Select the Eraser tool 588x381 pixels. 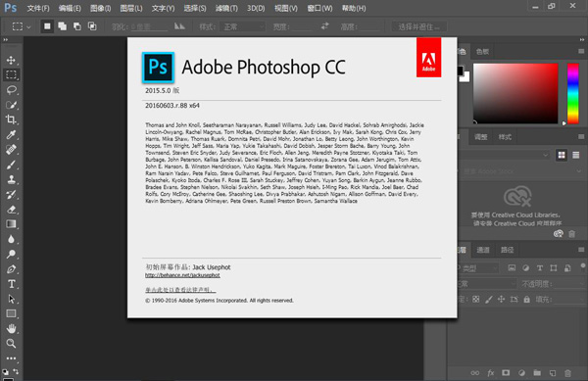11,209
